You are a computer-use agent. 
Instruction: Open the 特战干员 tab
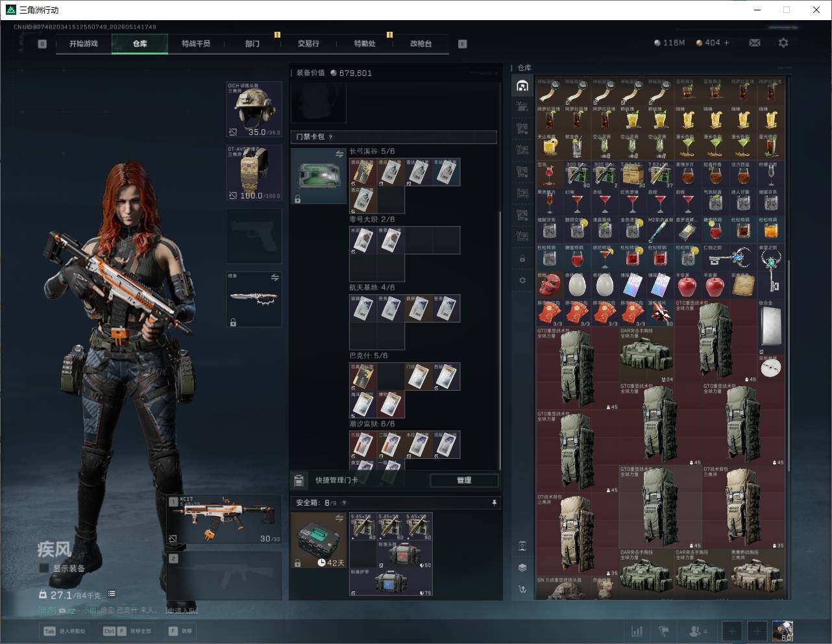[196, 43]
